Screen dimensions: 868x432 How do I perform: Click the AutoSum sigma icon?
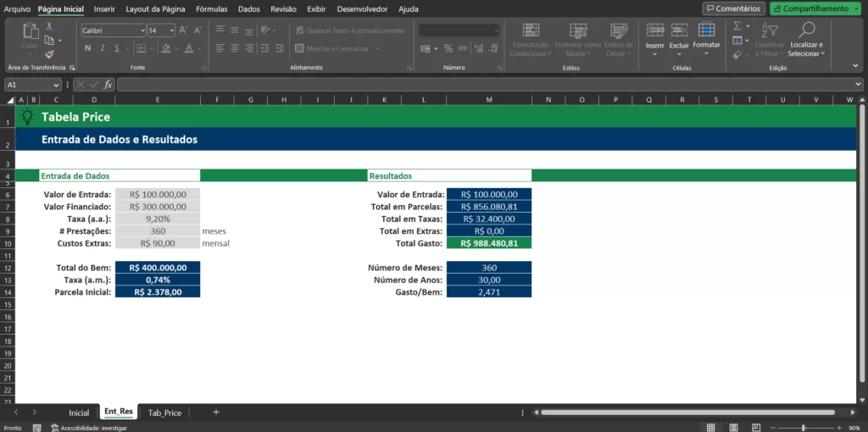click(x=737, y=26)
